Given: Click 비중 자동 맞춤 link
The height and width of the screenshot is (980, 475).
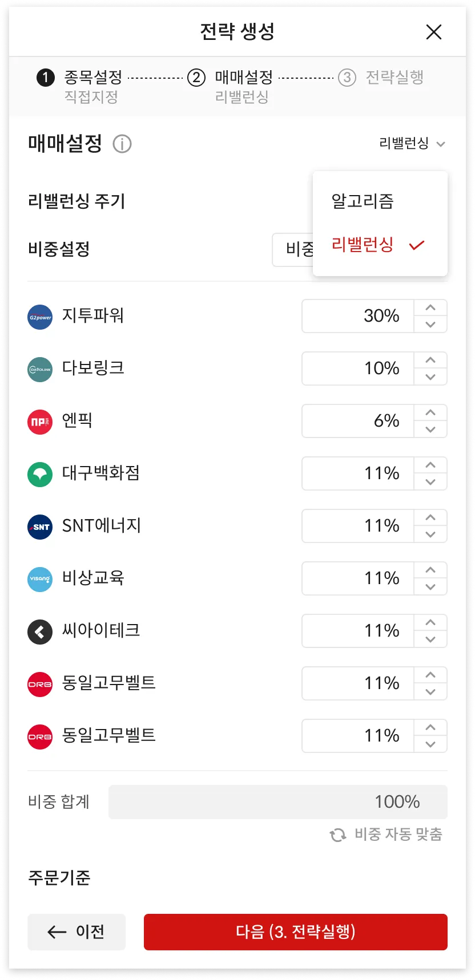Looking at the screenshot, I should click(387, 835).
